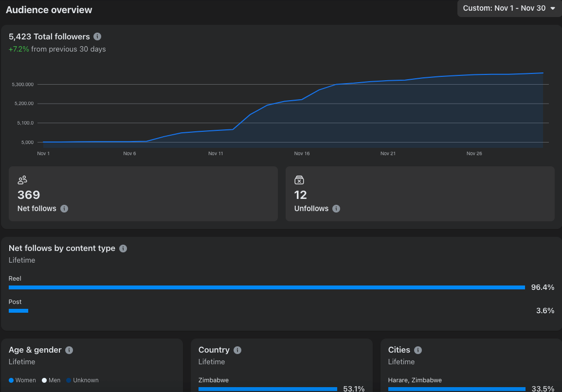This screenshot has width=562, height=392.
Task: Click the Country info icon
Action: (x=237, y=350)
